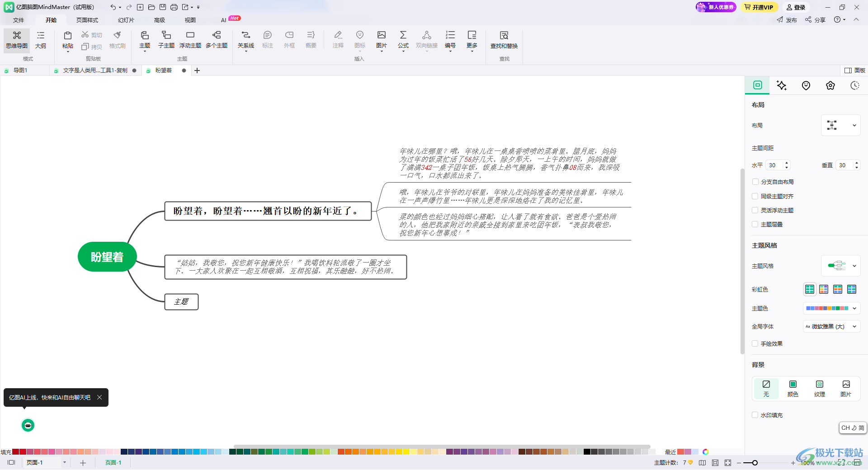This screenshot has height=470, width=868.
Task: Open Numbering (编号) options
Action: [x=450, y=40]
